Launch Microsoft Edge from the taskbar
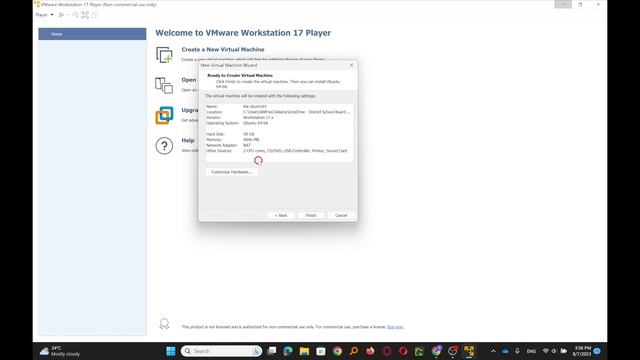640x360 pixels. tap(288, 351)
